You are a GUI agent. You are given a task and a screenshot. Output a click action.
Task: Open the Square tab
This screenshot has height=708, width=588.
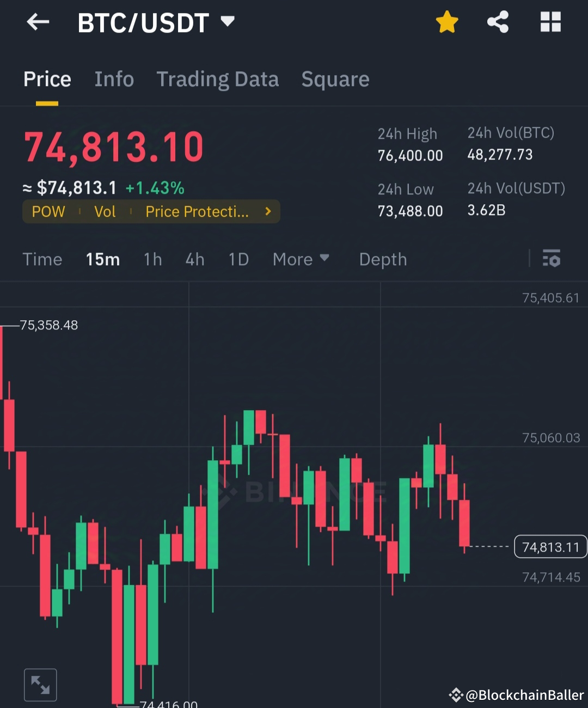(335, 79)
